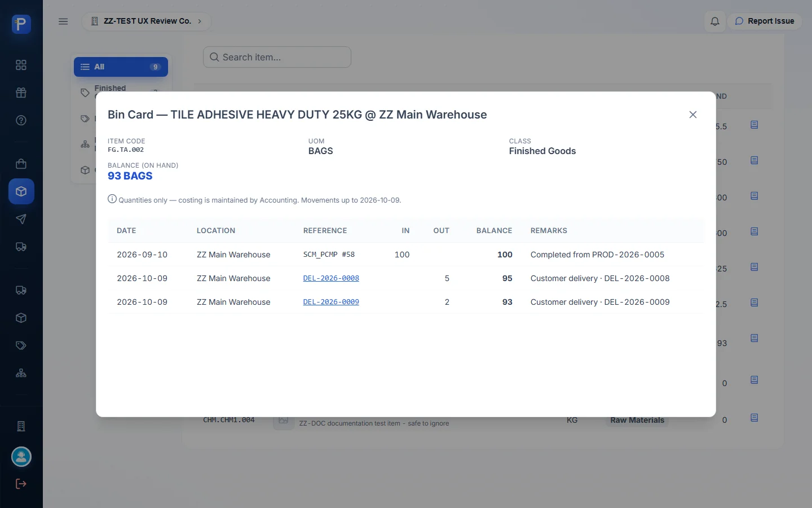Screen dimensions: 812x508
Task: Open the dashboard grid icon in sidebar
Action: [x=21, y=65]
